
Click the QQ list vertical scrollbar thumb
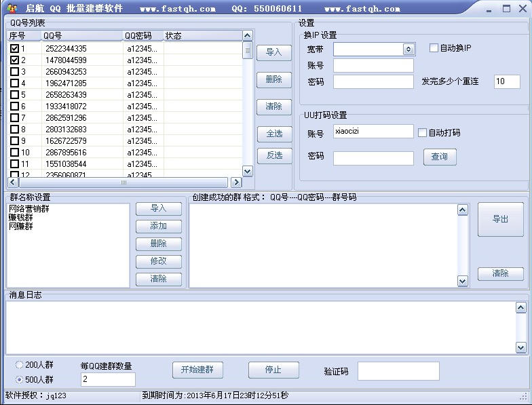coord(247,50)
